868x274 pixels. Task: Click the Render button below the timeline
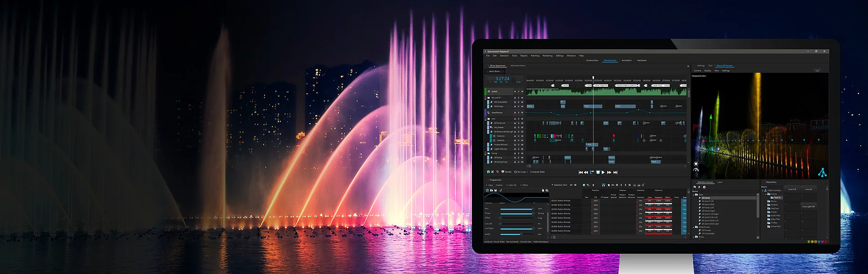point(507,172)
